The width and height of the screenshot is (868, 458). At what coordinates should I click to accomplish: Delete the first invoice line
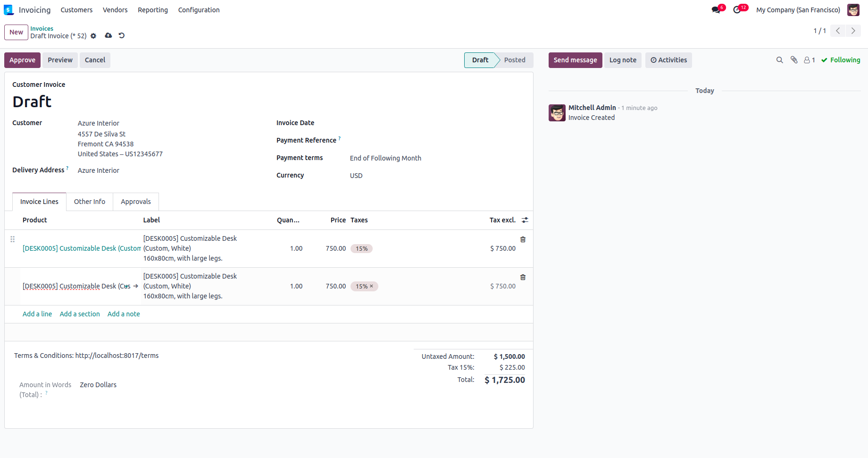[x=523, y=239]
